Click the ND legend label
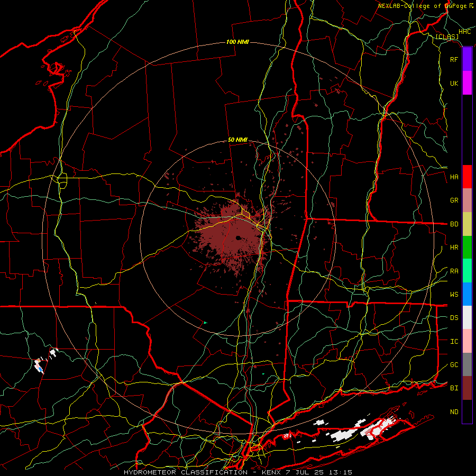 tap(454, 412)
